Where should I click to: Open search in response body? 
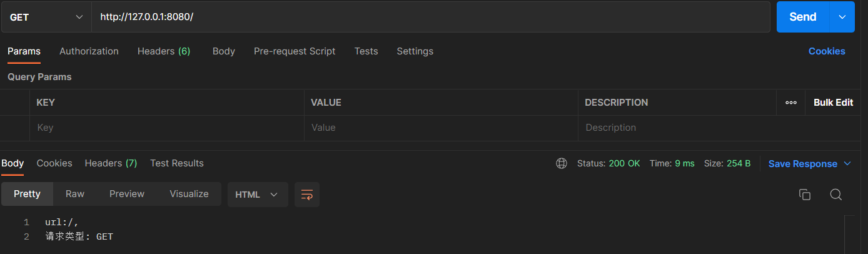[x=835, y=195]
